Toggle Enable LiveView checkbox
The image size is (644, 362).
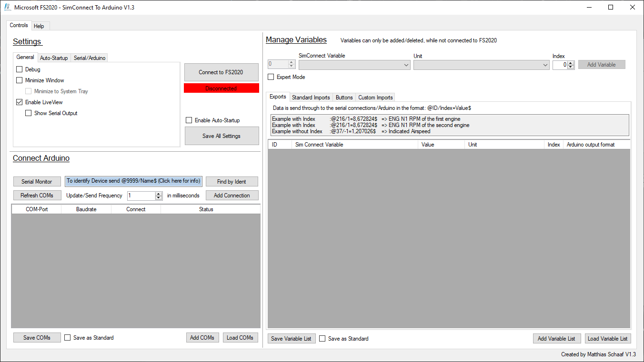tap(20, 102)
